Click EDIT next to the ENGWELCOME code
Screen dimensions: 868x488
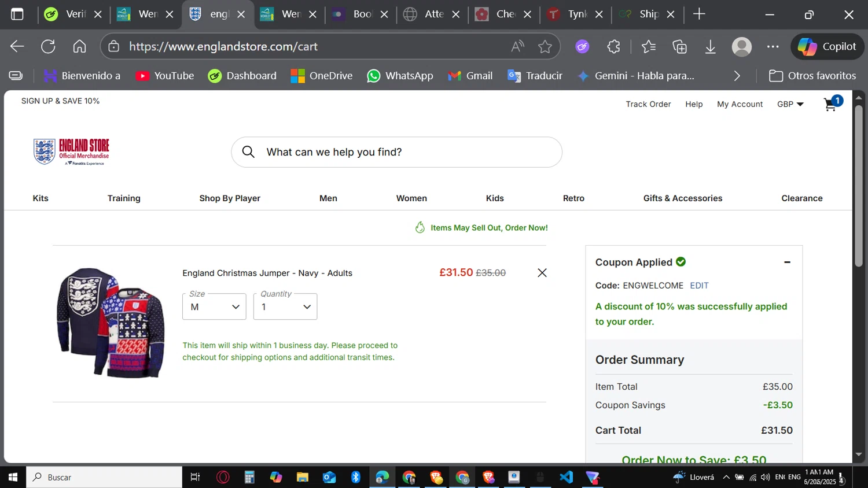pyautogui.click(x=699, y=286)
